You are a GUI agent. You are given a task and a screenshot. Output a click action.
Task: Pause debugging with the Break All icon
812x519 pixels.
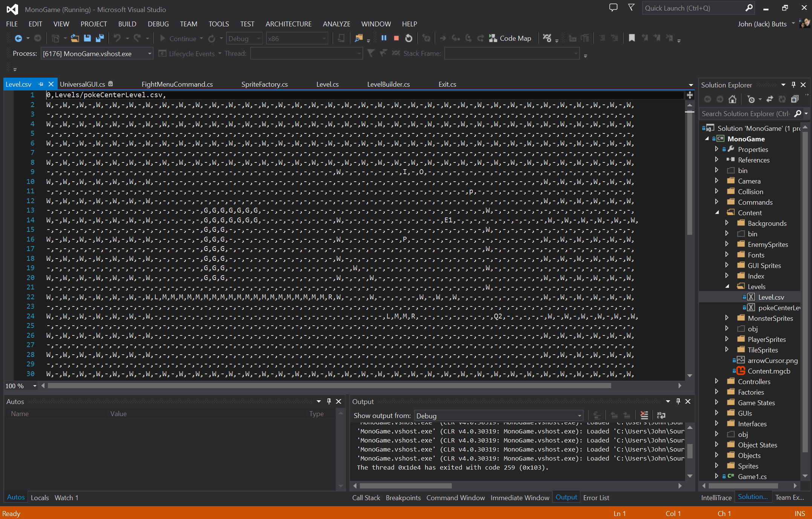pyautogui.click(x=384, y=38)
